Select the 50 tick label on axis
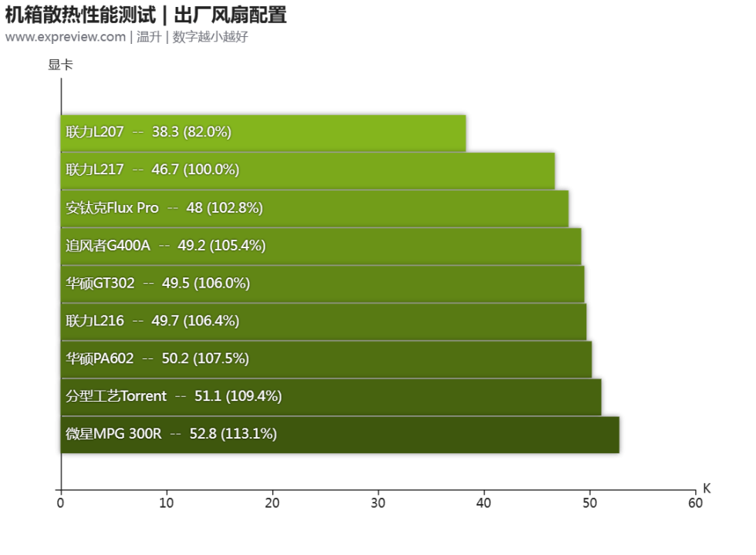 [x=589, y=503]
